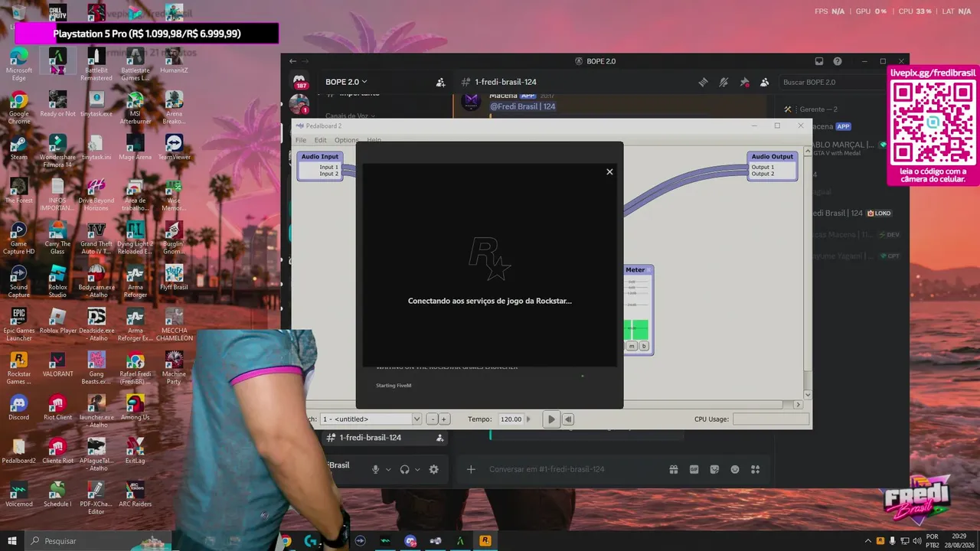Image resolution: width=980 pixels, height=551 pixels.
Task: Open Discord apps launcher icon in message bar
Action: click(755, 469)
